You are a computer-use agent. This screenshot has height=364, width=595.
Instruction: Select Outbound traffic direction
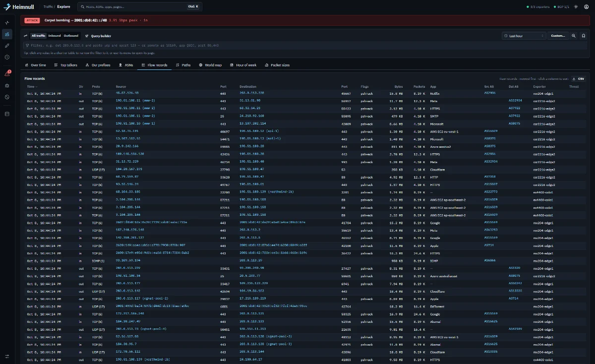[x=71, y=36]
